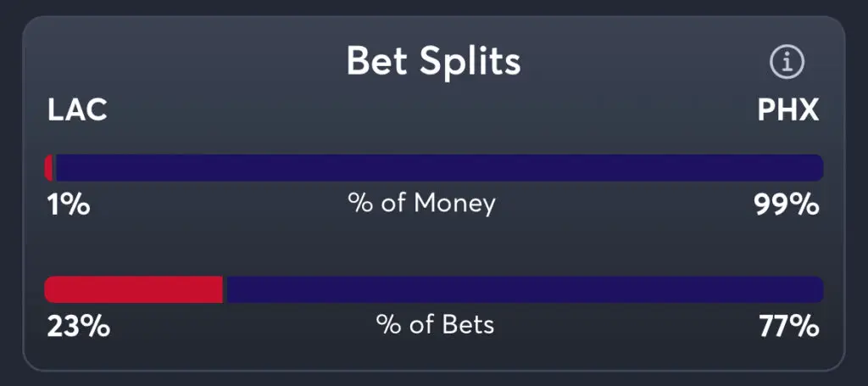Click the word 'Bet' in the heading

point(376,61)
